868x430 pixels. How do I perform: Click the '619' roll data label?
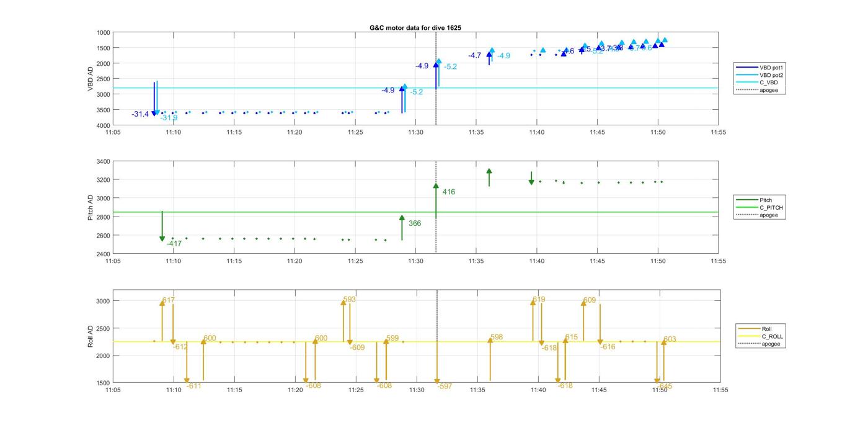pyautogui.click(x=539, y=300)
